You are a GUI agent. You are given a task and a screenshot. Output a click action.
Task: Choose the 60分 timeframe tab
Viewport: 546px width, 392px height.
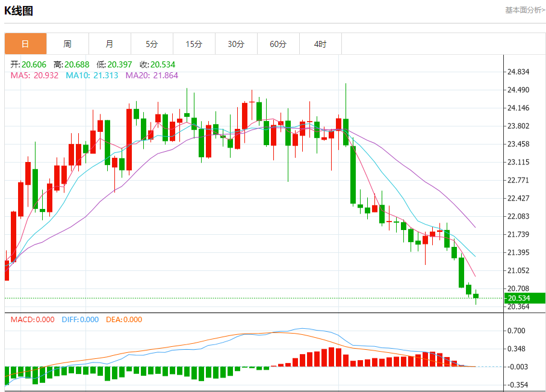point(278,44)
